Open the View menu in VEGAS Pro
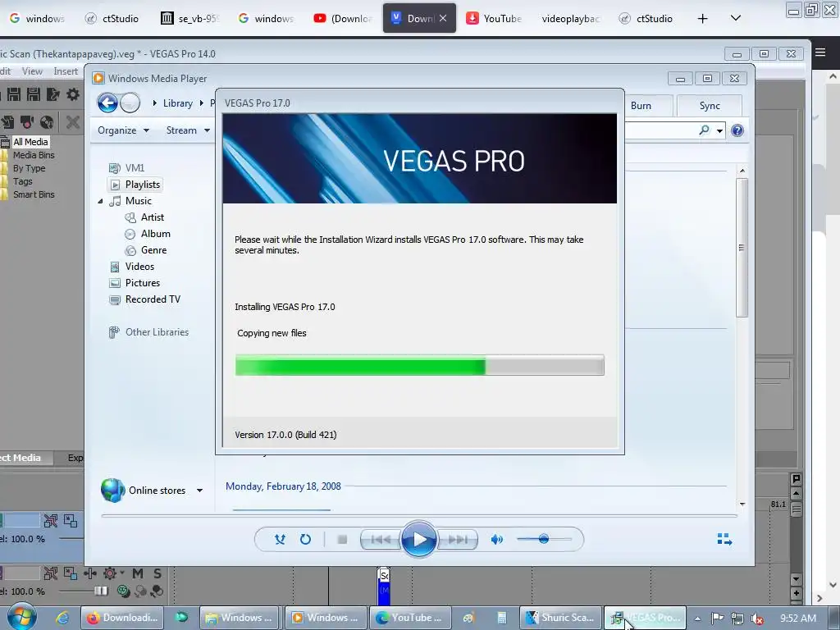 [x=32, y=71]
